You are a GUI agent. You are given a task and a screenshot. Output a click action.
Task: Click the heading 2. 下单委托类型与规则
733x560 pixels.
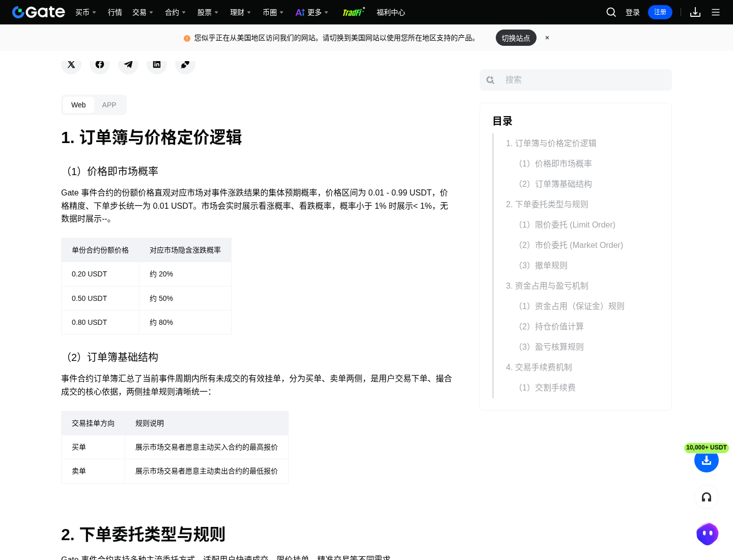[143, 534]
